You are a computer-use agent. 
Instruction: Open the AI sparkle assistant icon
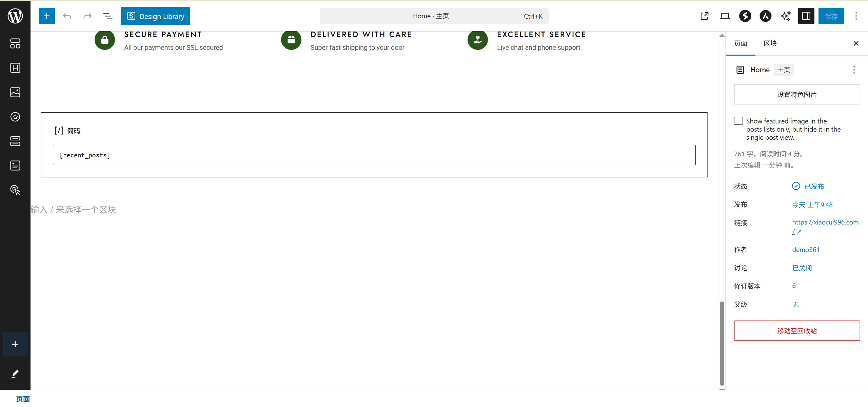click(x=786, y=16)
